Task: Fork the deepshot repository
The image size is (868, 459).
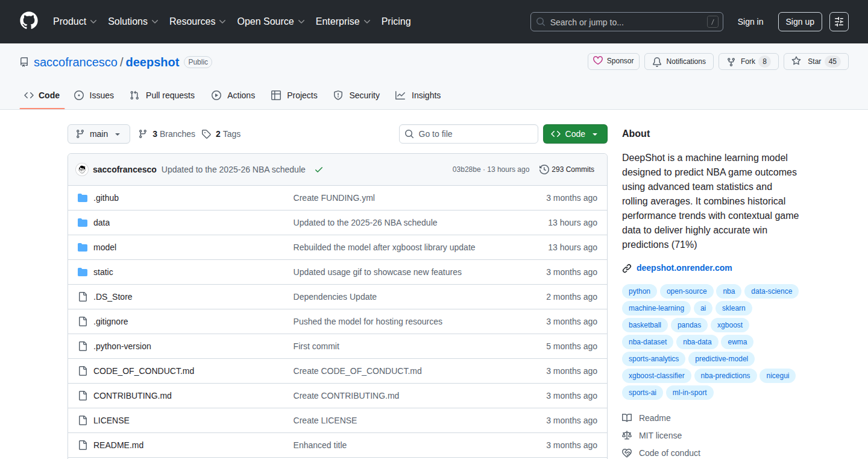Action: point(748,62)
